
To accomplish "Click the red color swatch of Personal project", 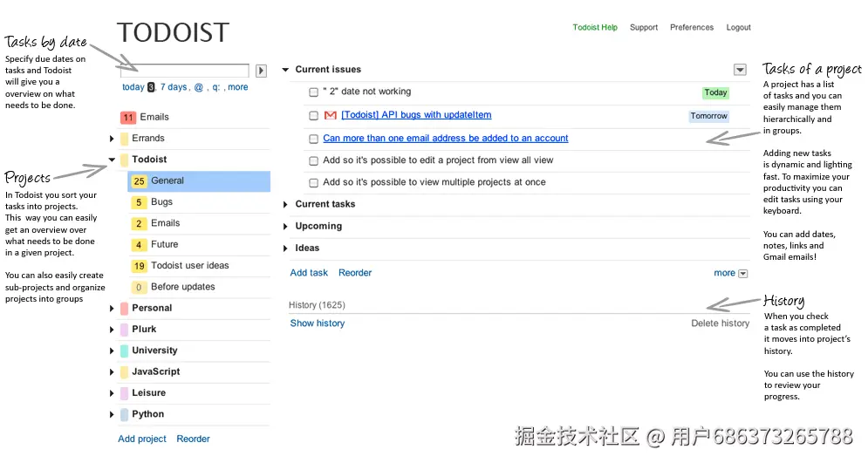I will pyautogui.click(x=124, y=308).
